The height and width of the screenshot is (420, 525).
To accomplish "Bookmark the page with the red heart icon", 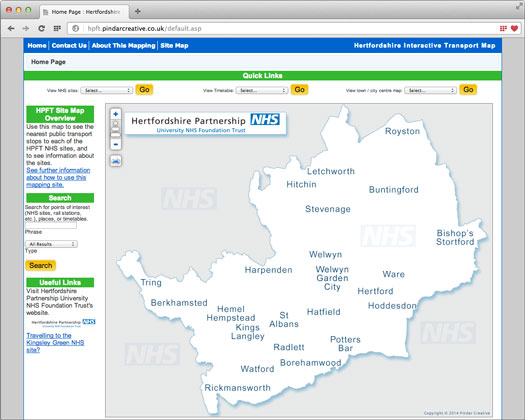I will 514,28.
